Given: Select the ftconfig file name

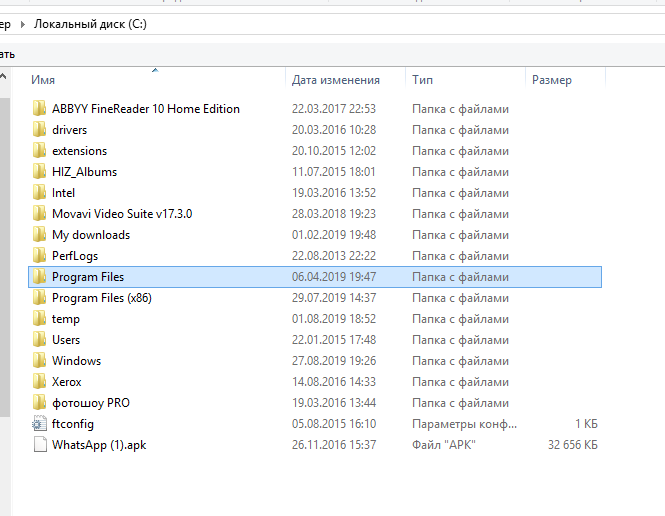Looking at the screenshot, I should click(x=73, y=424).
